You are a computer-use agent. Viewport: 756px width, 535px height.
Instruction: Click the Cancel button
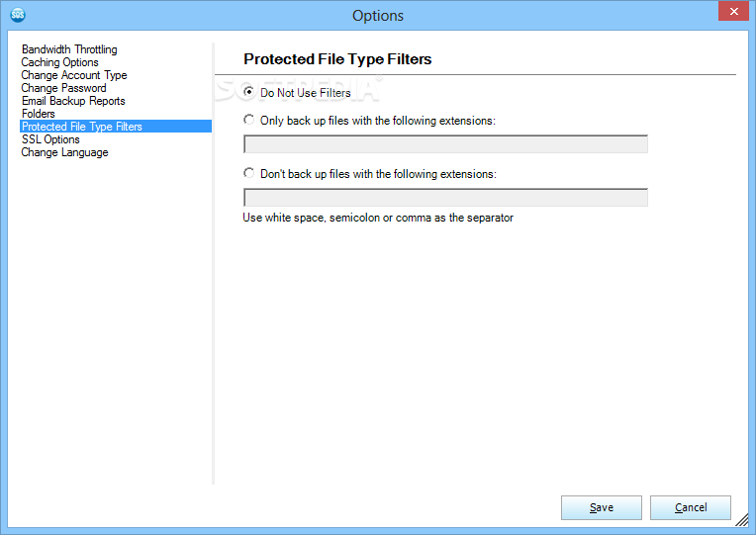pos(691,507)
